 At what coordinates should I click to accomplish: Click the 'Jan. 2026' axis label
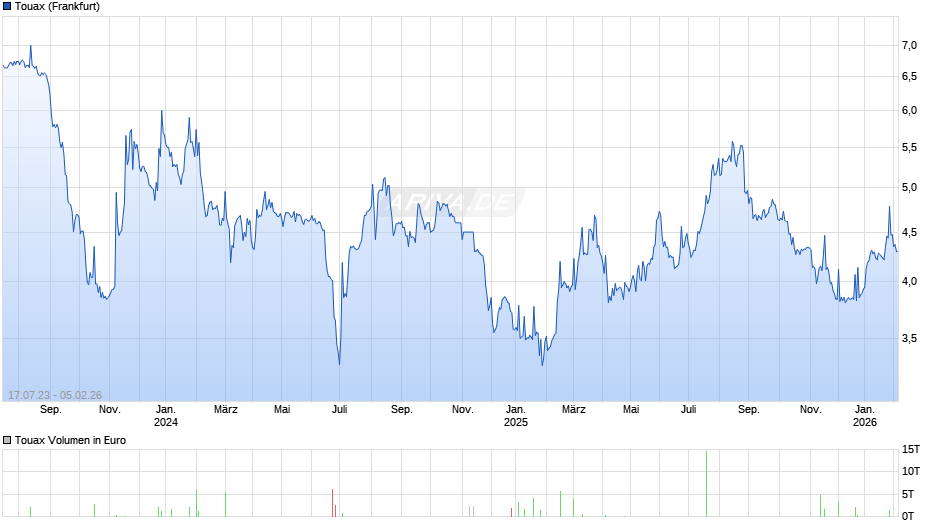pyautogui.click(x=864, y=416)
